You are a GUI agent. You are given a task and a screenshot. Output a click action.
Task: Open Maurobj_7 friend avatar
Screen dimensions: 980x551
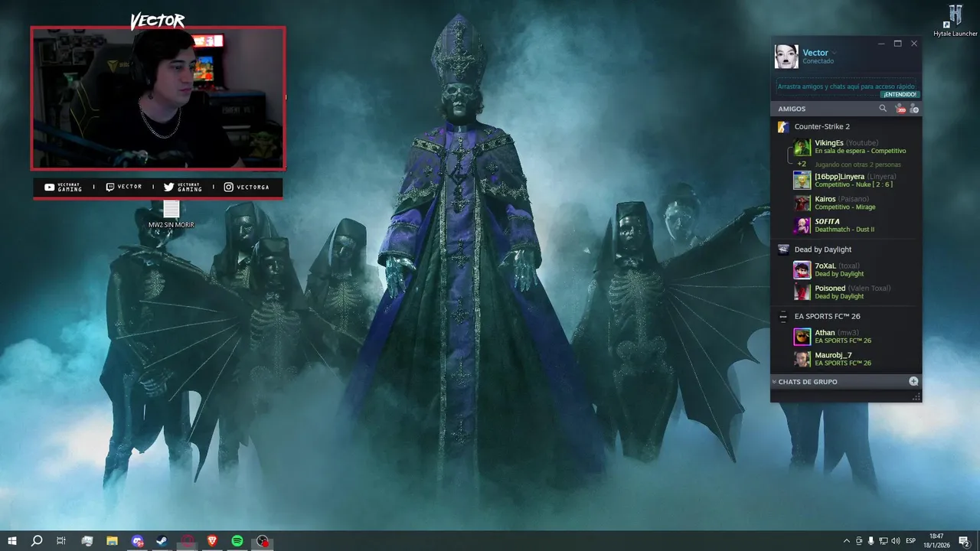802,359
